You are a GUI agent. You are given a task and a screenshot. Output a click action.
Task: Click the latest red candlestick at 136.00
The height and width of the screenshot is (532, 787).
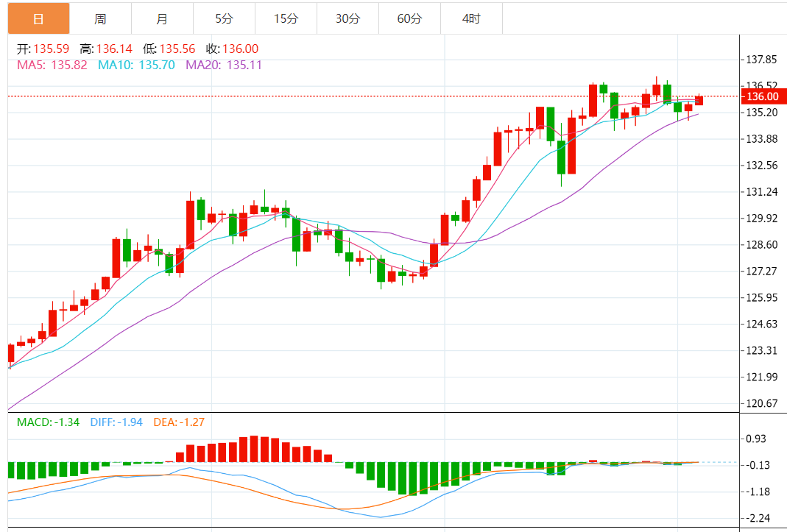[x=699, y=100]
